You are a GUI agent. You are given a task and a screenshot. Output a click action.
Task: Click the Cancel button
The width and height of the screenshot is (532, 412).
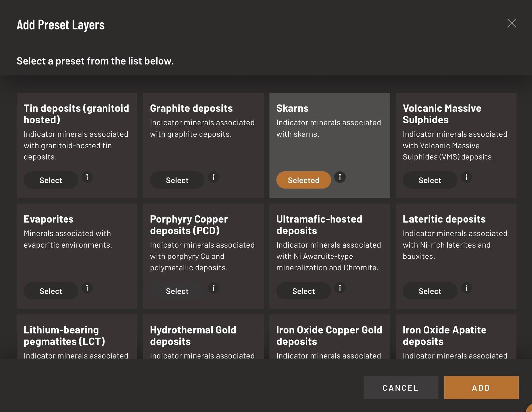pos(401,387)
